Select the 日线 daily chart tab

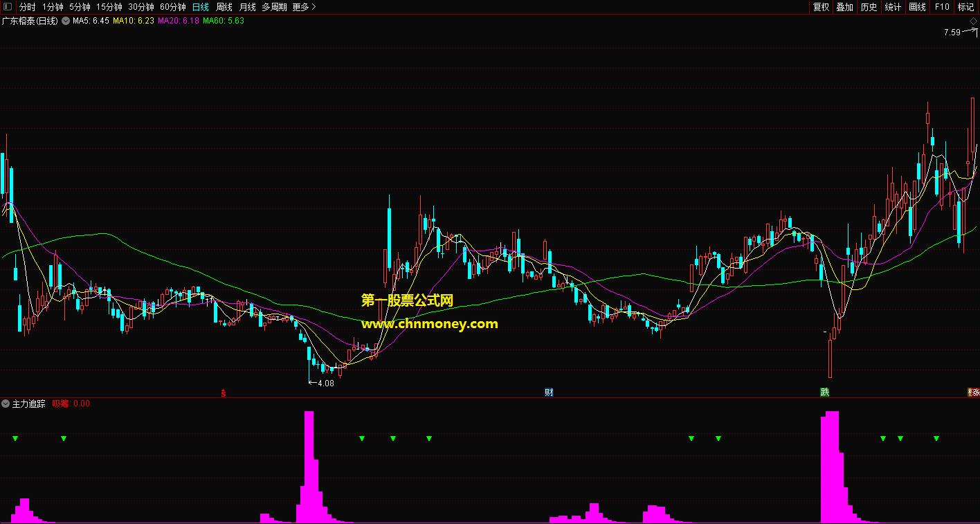(x=201, y=7)
